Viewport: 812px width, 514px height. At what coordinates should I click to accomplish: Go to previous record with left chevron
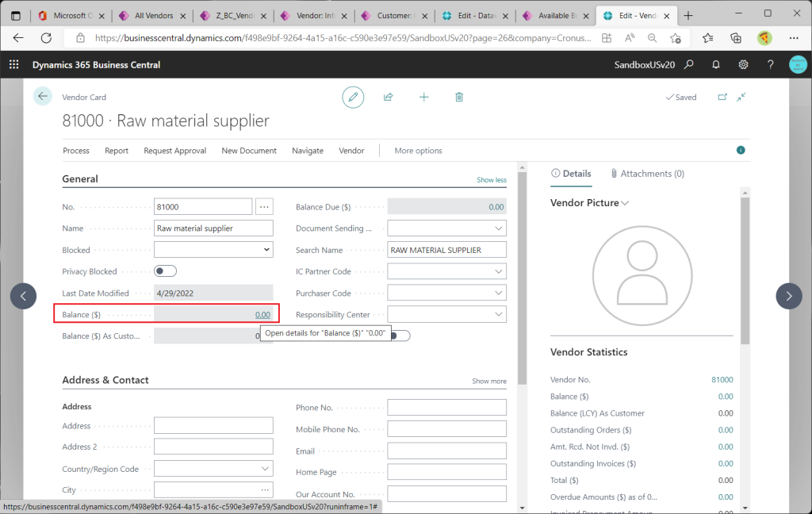[x=23, y=296]
